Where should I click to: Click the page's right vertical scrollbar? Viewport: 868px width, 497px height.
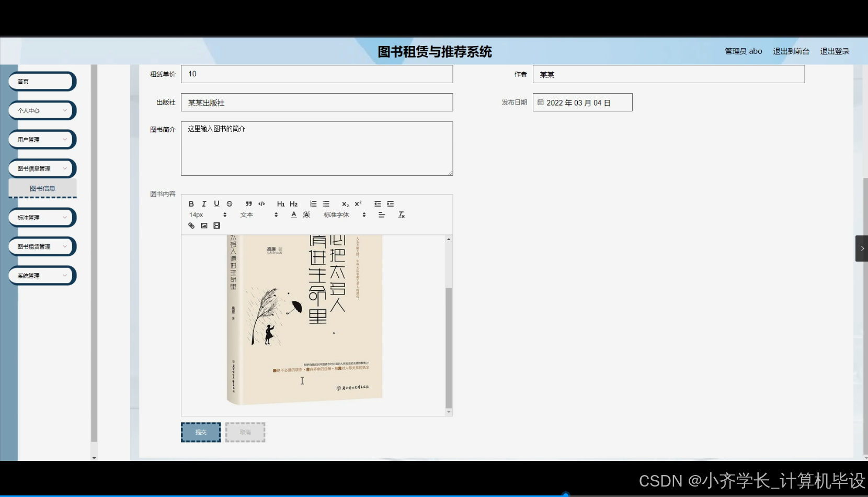pyautogui.click(x=865, y=317)
